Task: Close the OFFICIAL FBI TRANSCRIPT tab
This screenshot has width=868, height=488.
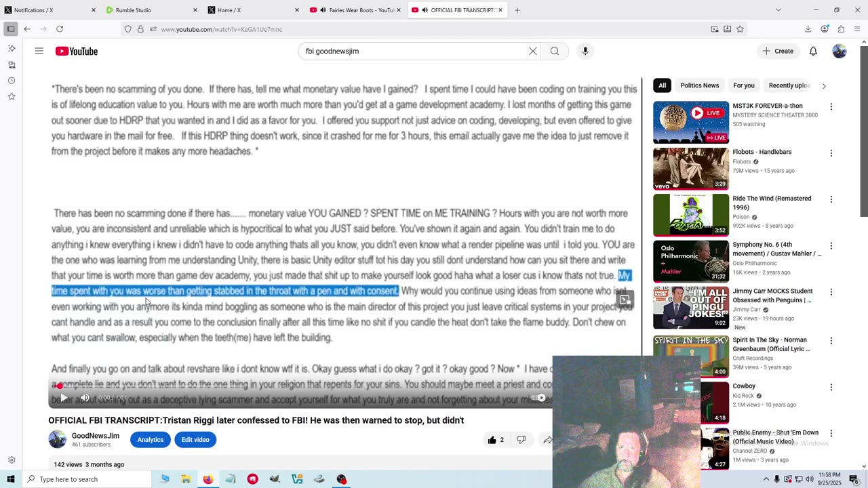Action: (x=500, y=10)
